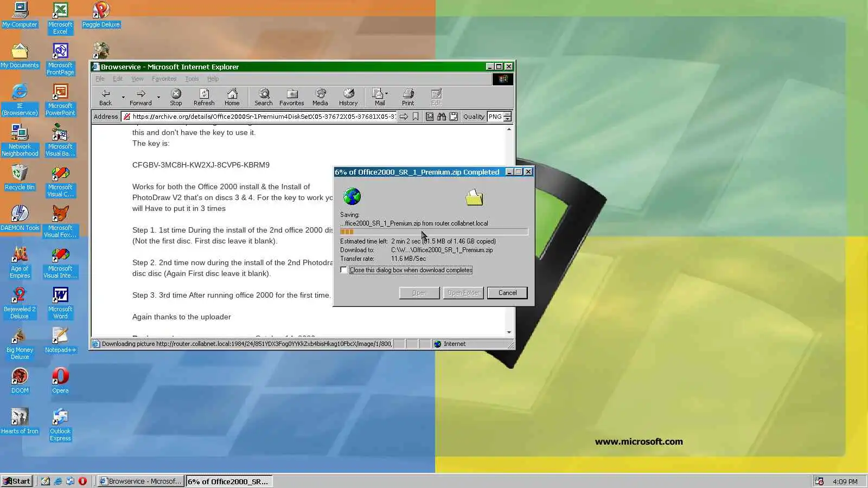Select the Notepad++ desktop icon
The width and height of the screenshot is (868, 488).
pos(60,340)
